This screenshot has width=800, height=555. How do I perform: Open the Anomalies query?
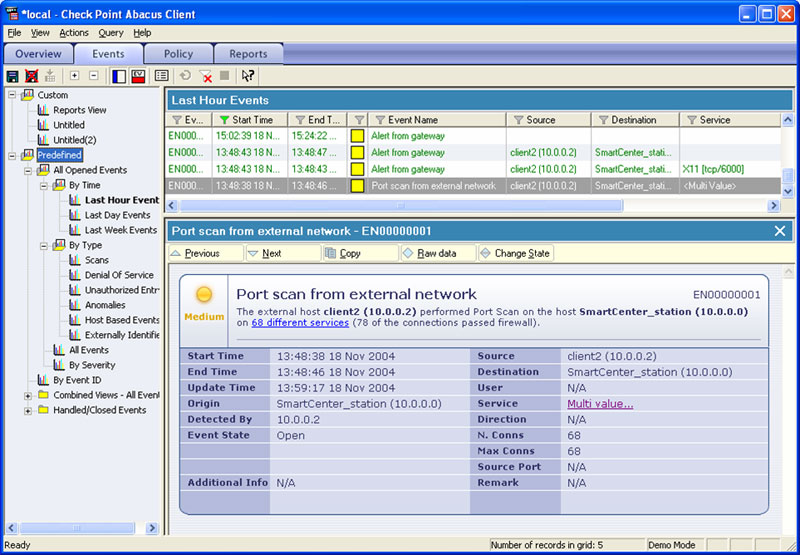click(105, 305)
